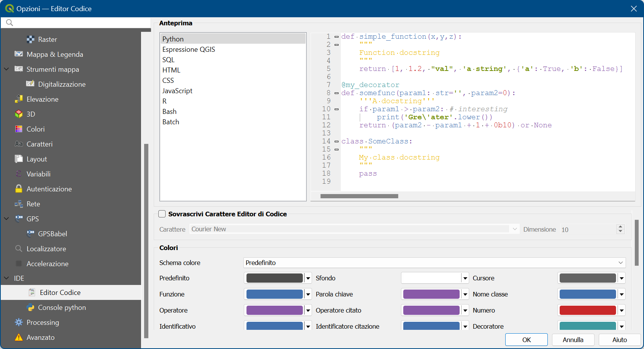Image resolution: width=644 pixels, height=349 pixels.
Task: Click the Editor Codice icon
Action: [32, 292]
